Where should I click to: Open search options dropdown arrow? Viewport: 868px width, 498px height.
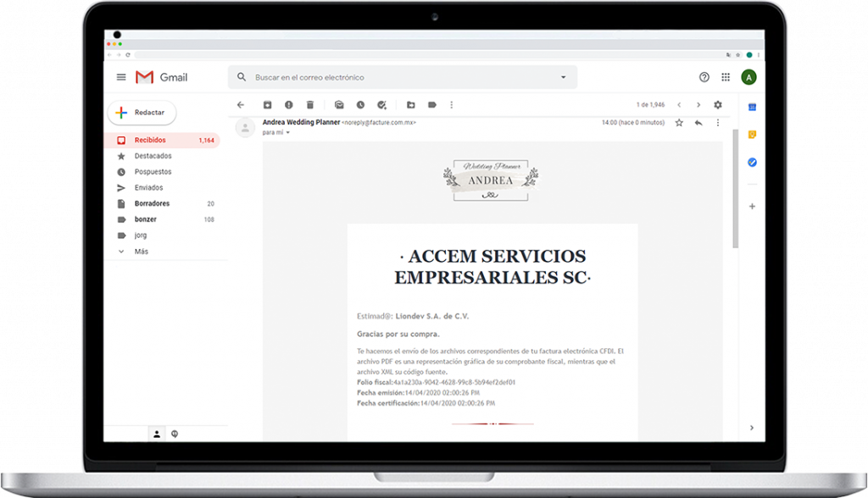563,77
